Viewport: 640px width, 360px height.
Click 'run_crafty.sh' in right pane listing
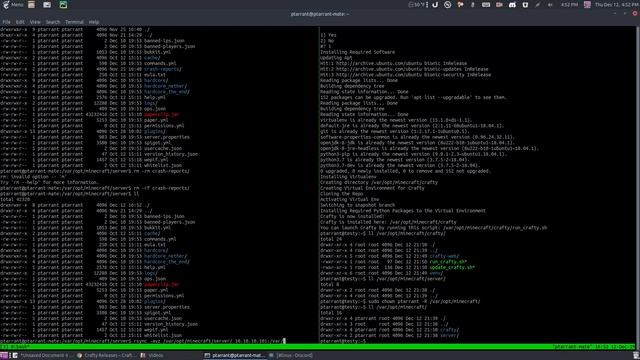coord(448,262)
